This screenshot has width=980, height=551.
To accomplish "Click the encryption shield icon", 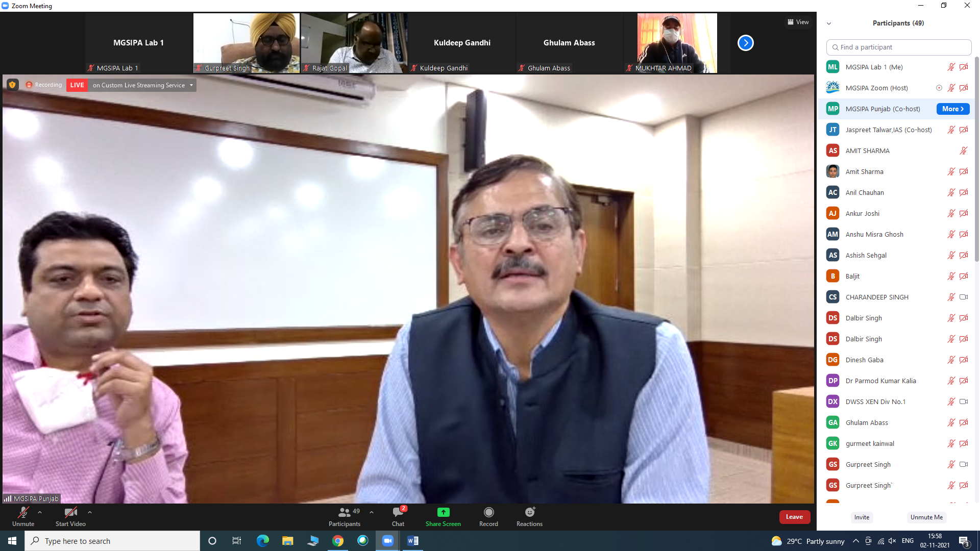I will click(x=12, y=85).
